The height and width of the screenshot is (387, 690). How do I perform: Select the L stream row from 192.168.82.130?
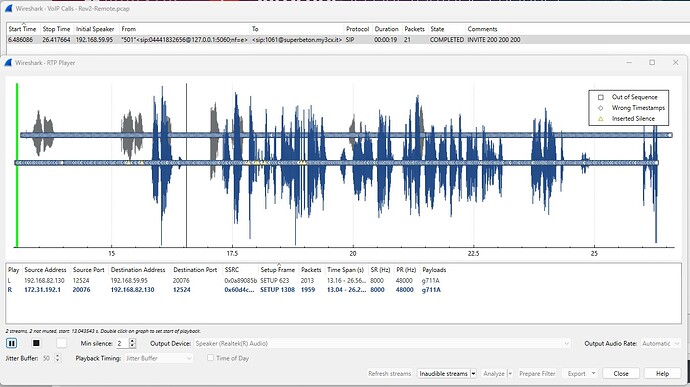click(x=343, y=280)
